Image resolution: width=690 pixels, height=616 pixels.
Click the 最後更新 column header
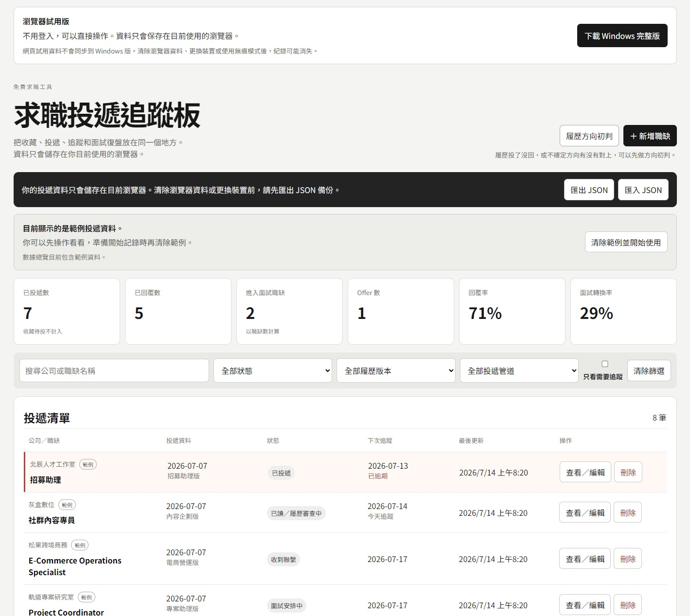tap(471, 440)
